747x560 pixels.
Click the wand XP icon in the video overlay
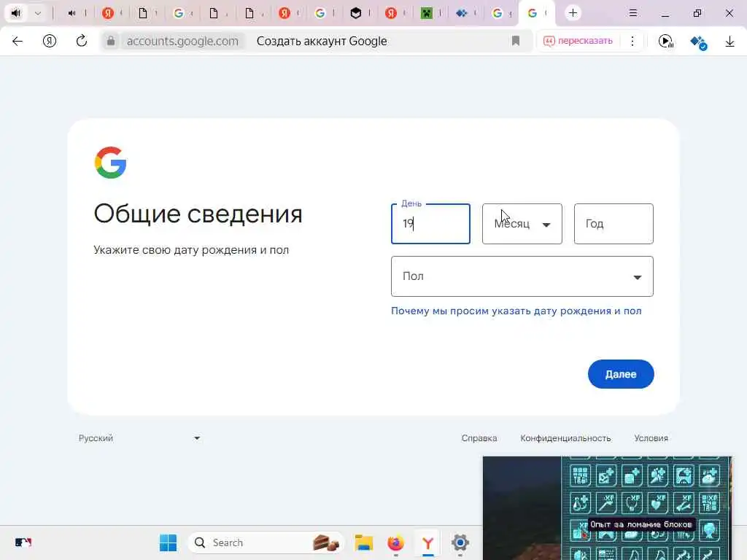click(606, 502)
